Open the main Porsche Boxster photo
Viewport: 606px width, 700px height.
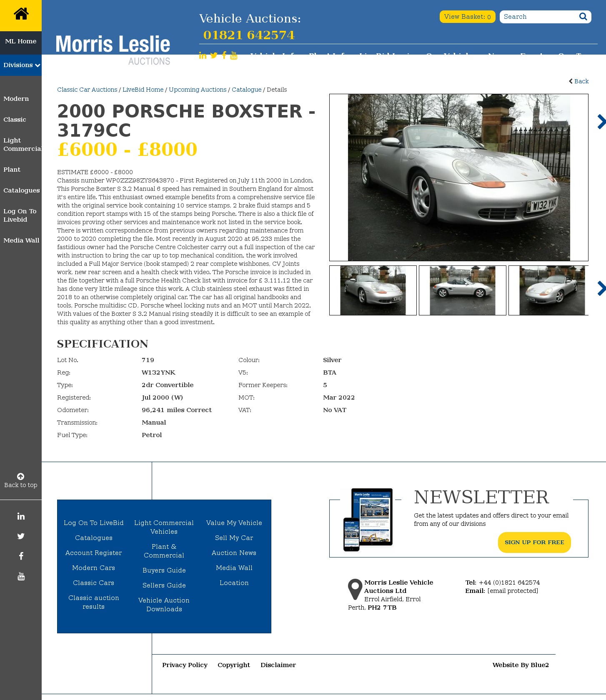coord(459,177)
